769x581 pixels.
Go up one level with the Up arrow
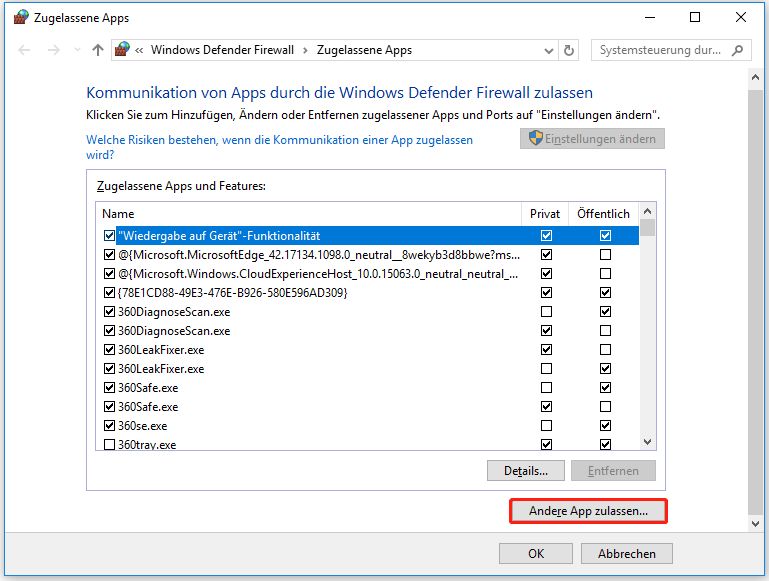(98, 50)
